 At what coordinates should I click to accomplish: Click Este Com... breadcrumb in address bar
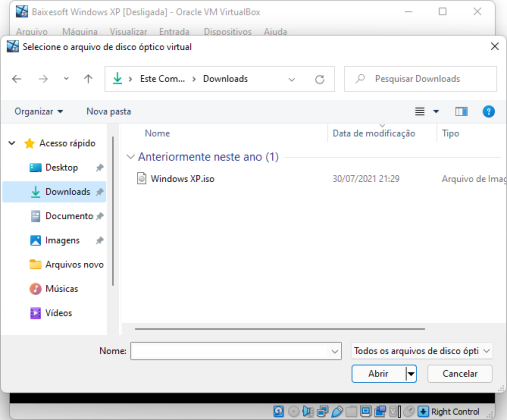pyautogui.click(x=162, y=79)
